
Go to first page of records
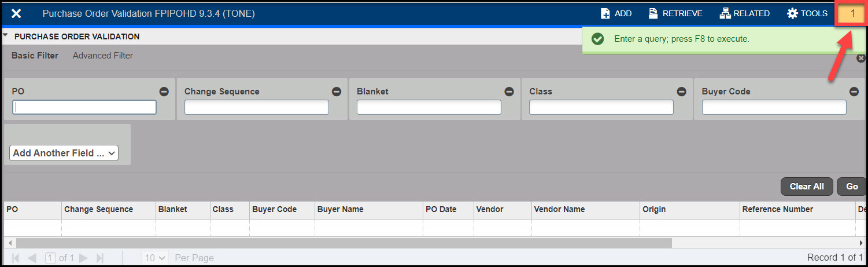pos(16,258)
